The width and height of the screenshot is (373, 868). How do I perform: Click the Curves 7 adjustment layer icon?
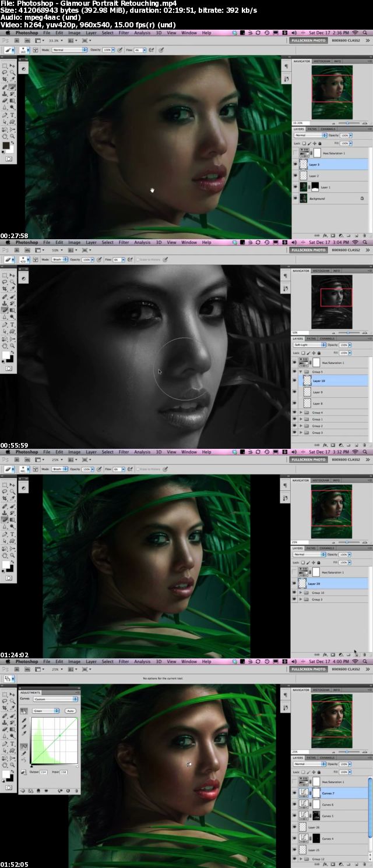coord(303,793)
